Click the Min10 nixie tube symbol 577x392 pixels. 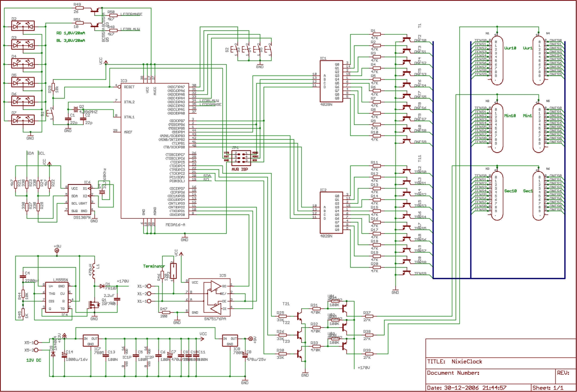(x=497, y=128)
